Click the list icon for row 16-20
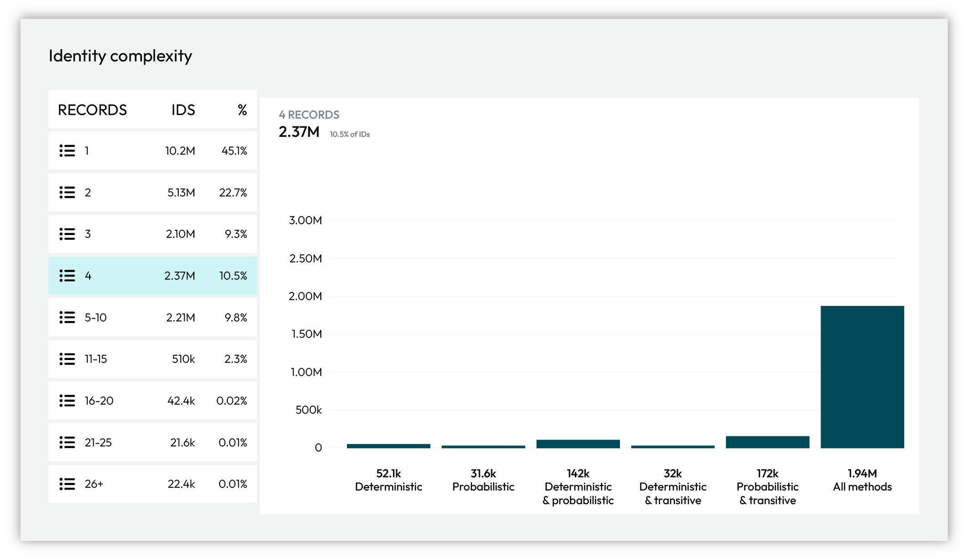This screenshot has height=560, width=967. coord(67,400)
